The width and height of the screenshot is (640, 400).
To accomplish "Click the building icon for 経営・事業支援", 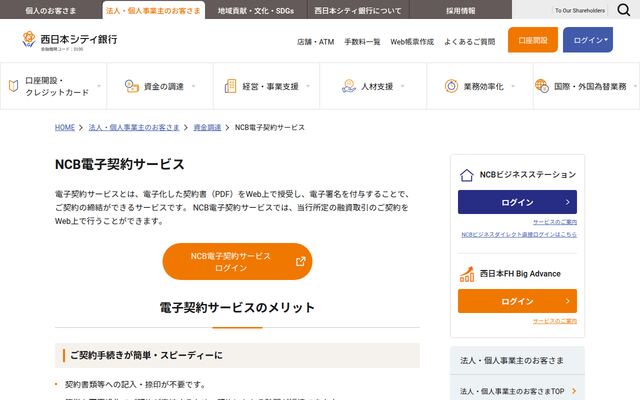I will coord(230,86).
